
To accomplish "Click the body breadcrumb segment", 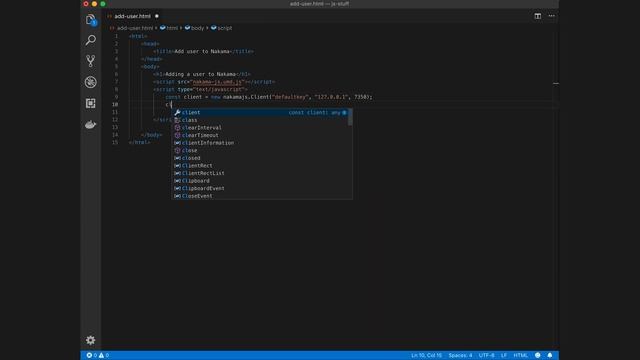I will (195, 28).
